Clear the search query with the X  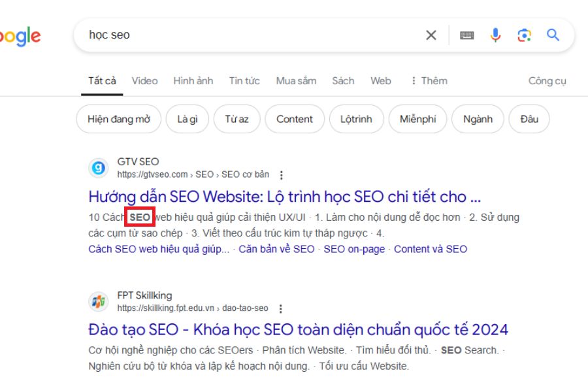[x=431, y=35]
